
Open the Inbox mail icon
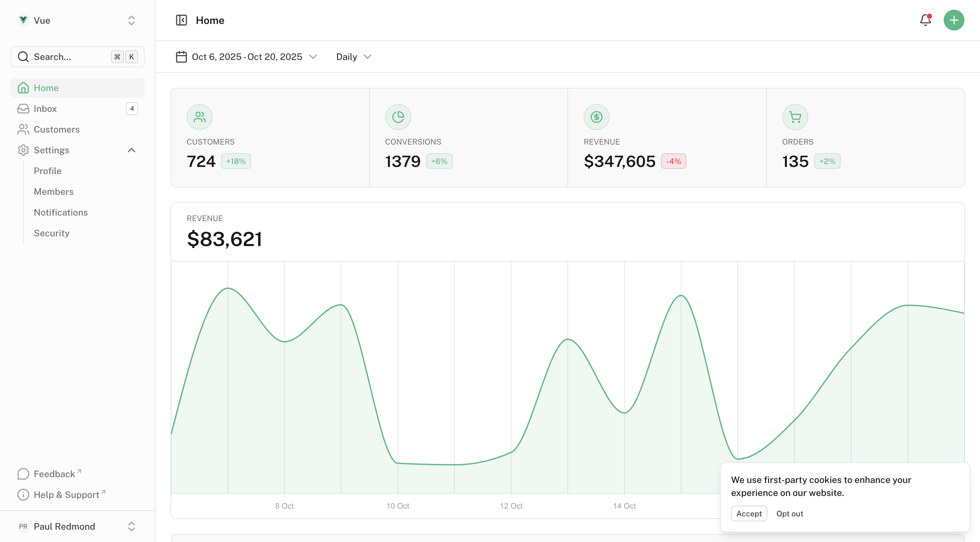coord(23,109)
